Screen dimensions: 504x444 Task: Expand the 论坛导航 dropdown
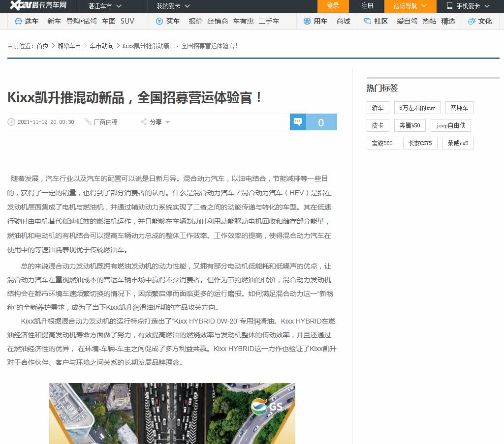410,6
